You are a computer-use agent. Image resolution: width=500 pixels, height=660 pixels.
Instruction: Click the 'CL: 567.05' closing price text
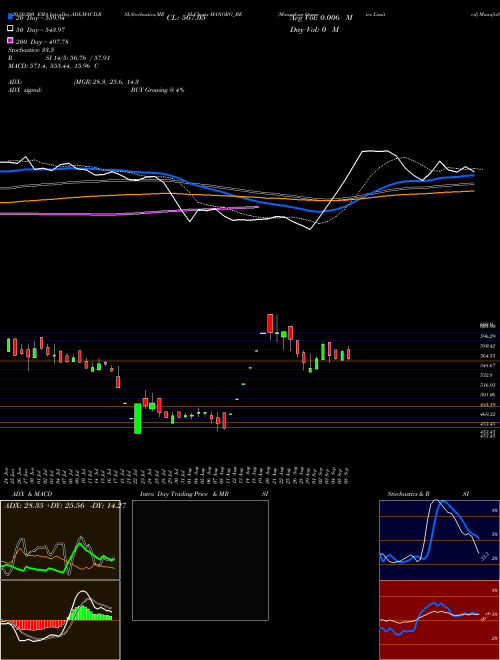pos(186,18)
